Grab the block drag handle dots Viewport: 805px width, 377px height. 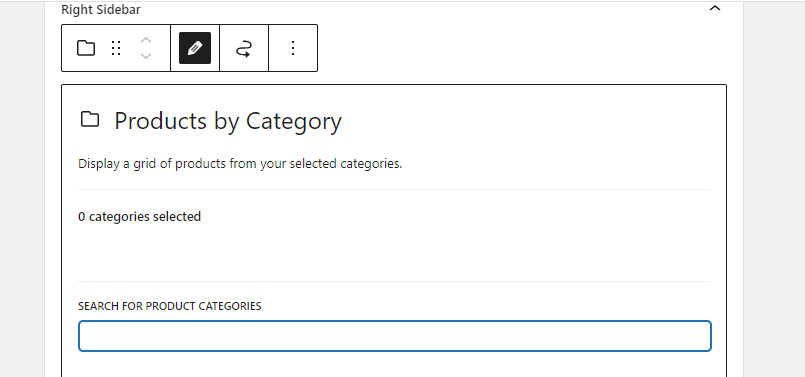point(116,48)
